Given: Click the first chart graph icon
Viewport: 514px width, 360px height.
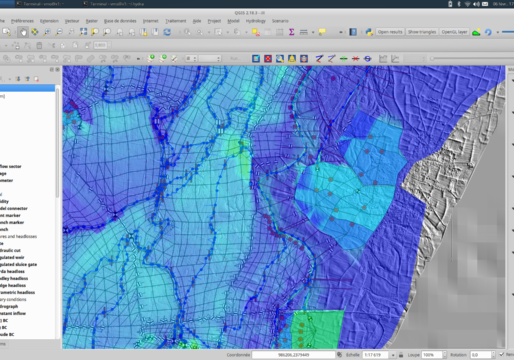Looking at the screenshot, I should point(383,59).
